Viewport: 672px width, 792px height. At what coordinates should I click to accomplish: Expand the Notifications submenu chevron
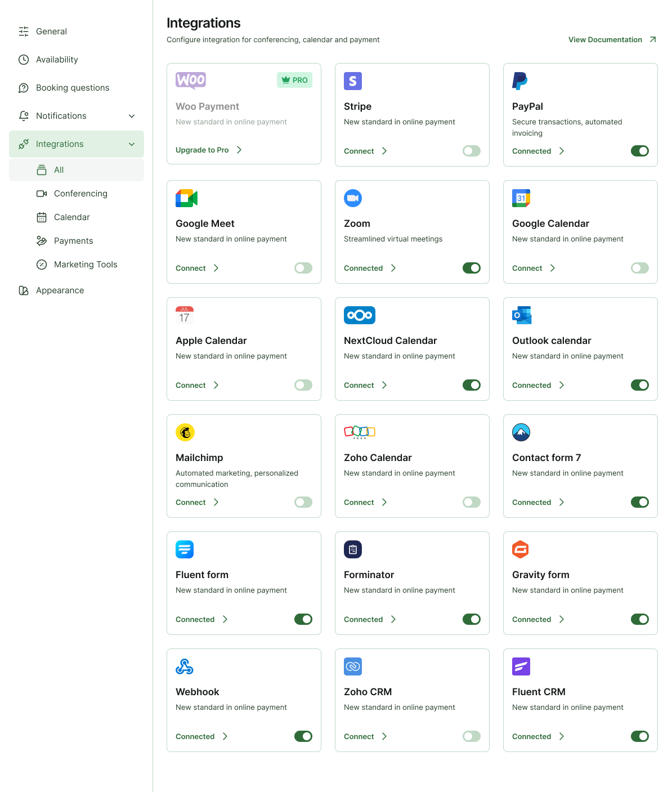click(132, 116)
